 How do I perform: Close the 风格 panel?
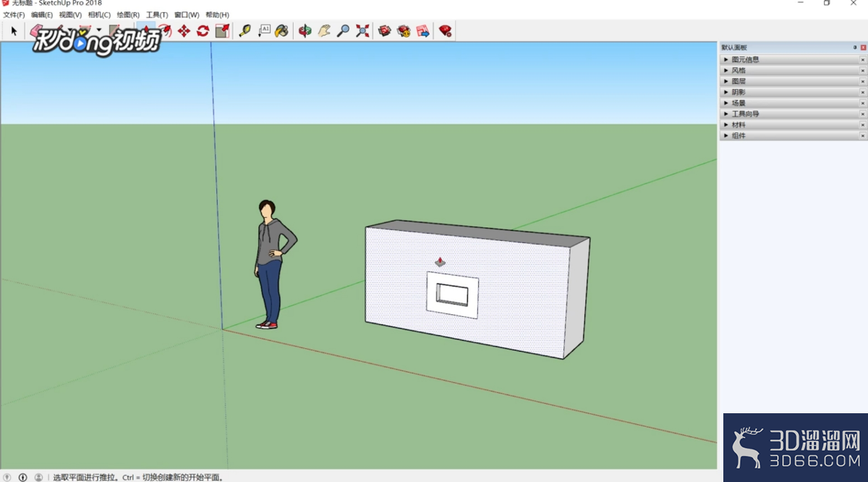click(x=863, y=70)
